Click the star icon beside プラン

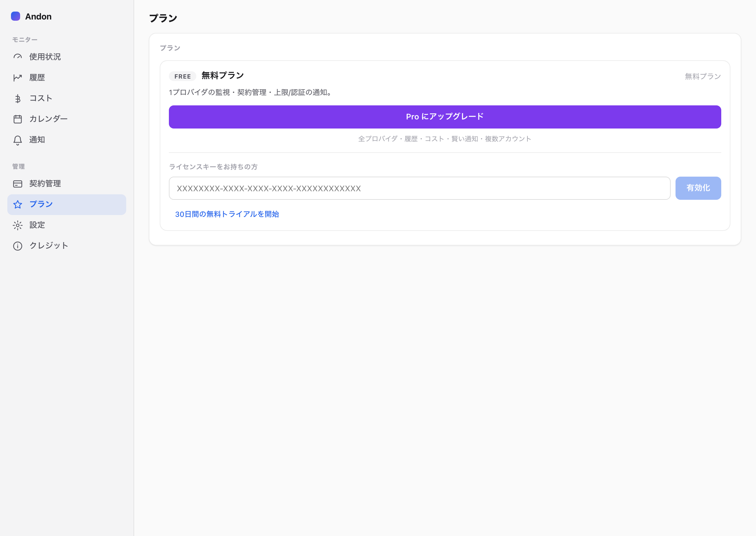pyautogui.click(x=17, y=205)
